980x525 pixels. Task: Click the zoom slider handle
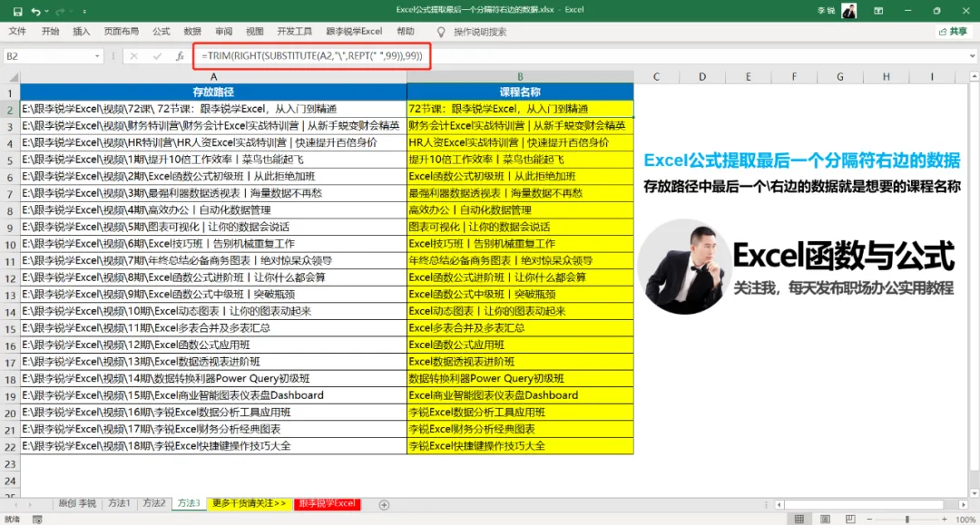click(906, 520)
